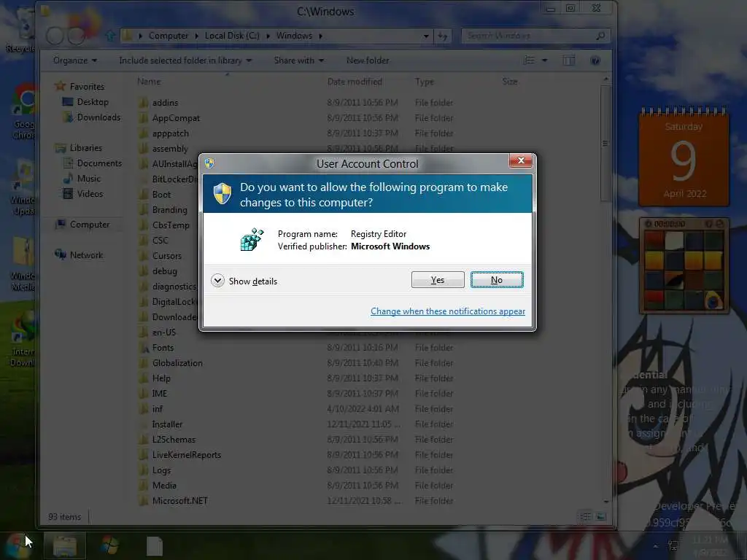
Task: Open Organize menu in Explorer window
Action: point(75,61)
